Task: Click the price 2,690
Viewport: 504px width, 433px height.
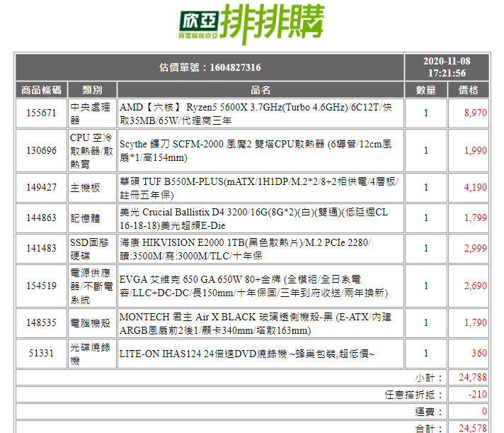Action: (476, 286)
